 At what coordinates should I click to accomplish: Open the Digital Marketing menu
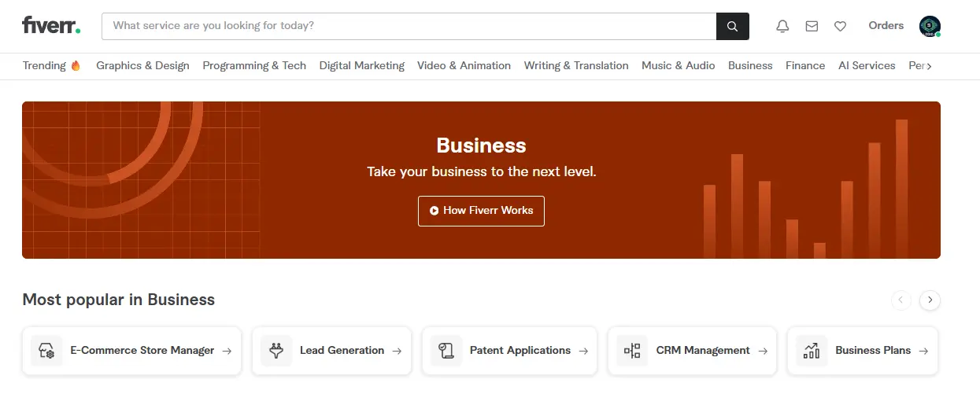click(x=362, y=65)
